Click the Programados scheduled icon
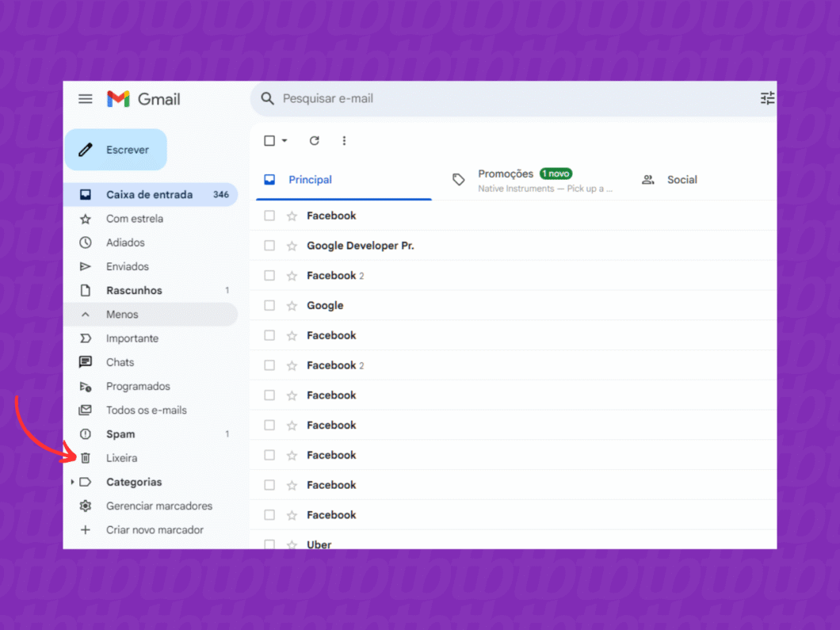The image size is (840, 630). [85, 386]
